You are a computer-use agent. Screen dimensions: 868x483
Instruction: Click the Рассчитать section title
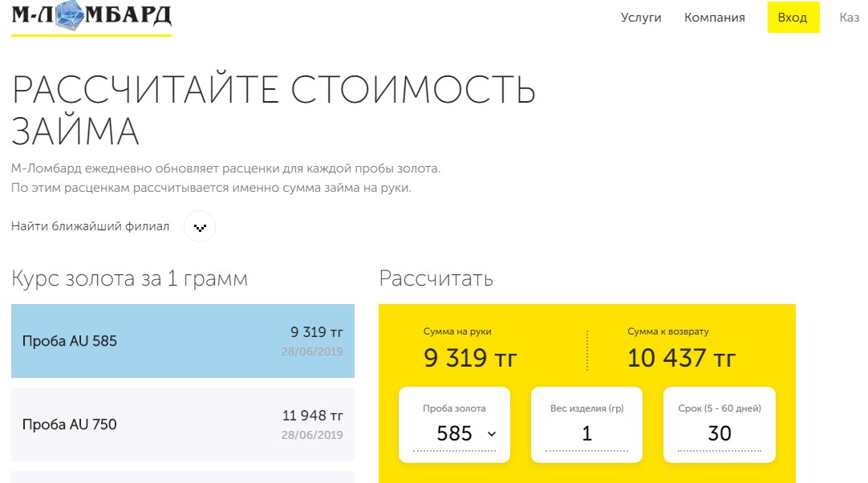click(436, 278)
